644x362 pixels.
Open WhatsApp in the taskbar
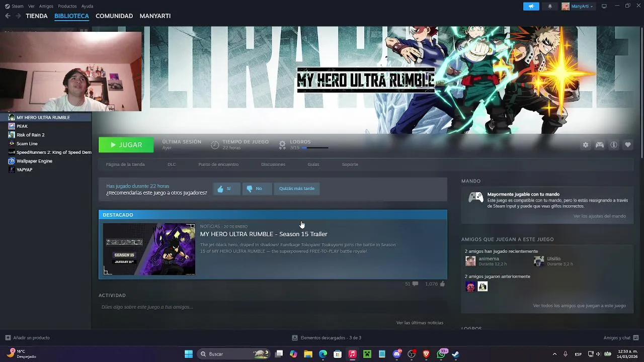(441, 354)
